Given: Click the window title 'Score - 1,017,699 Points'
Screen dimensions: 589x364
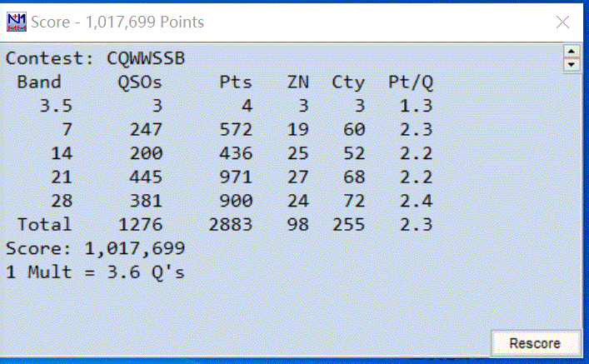Looking at the screenshot, I should [117, 22].
